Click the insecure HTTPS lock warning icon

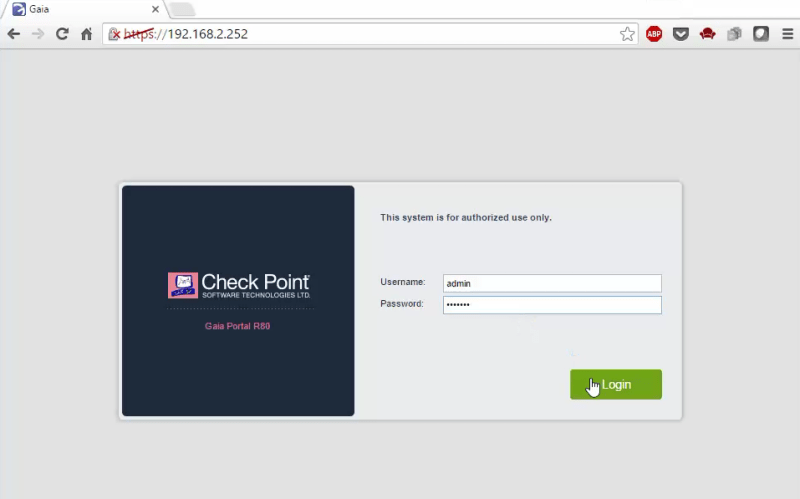pos(114,34)
